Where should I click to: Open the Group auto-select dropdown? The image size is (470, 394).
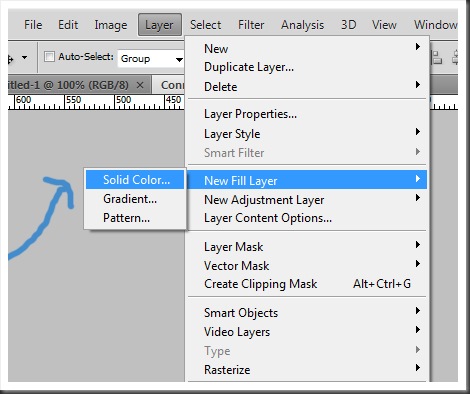151,59
